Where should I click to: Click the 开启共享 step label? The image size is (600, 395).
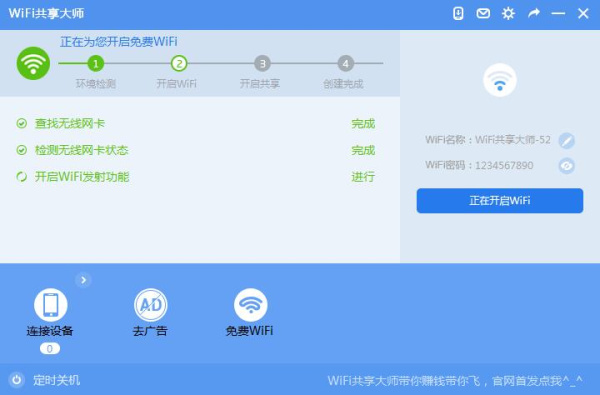click(x=260, y=83)
